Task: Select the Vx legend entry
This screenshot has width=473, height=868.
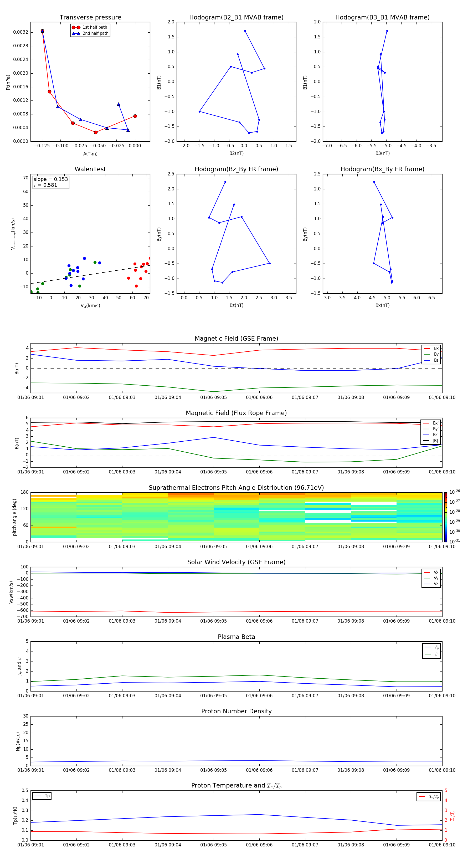Action: pos(431,572)
